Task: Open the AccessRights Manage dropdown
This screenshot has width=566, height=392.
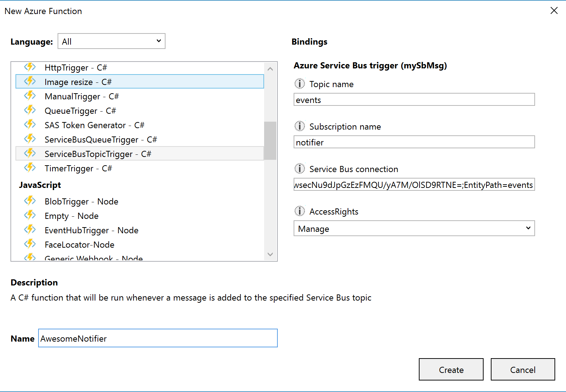Action: [x=414, y=228]
